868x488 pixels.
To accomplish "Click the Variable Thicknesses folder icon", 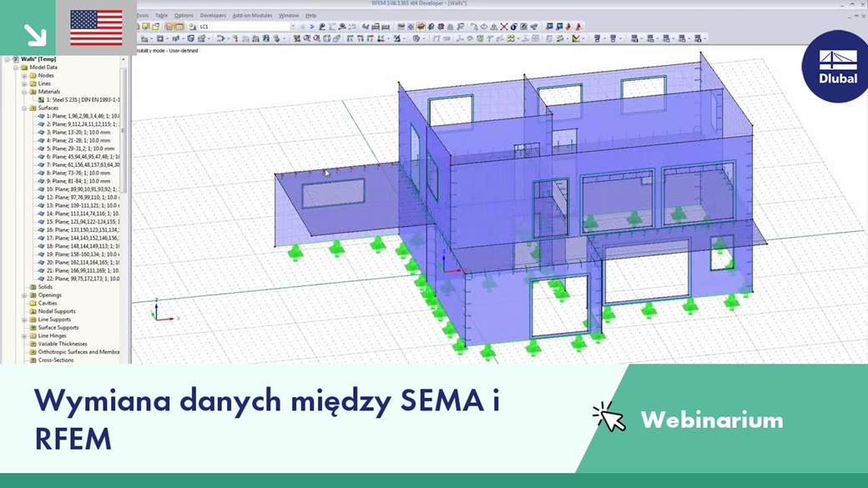I will [x=33, y=344].
